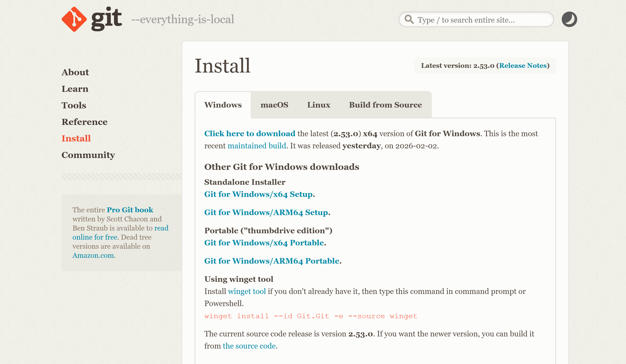Open Community in sidebar navigation

point(88,155)
